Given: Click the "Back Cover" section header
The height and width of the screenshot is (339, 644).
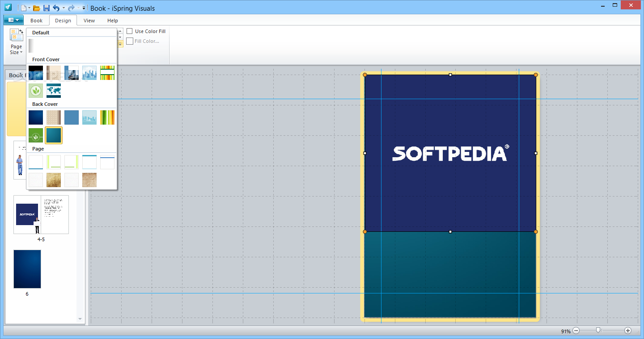Looking at the screenshot, I should (45, 104).
